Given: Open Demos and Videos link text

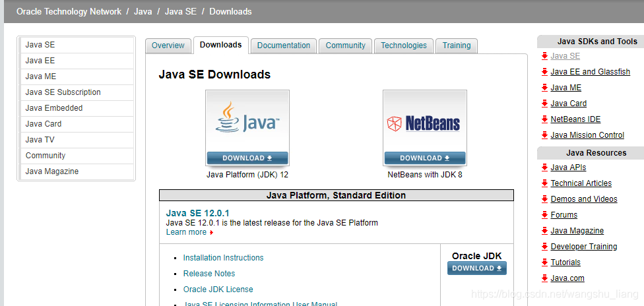Looking at the screenshot, I should point(584,199).
